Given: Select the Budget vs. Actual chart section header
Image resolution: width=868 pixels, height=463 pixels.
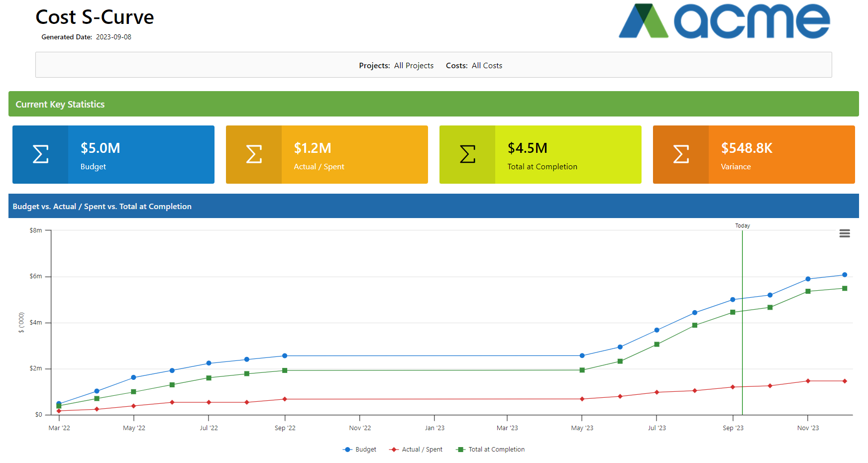Looking at the screenshot, I should (x=102, y=206).
